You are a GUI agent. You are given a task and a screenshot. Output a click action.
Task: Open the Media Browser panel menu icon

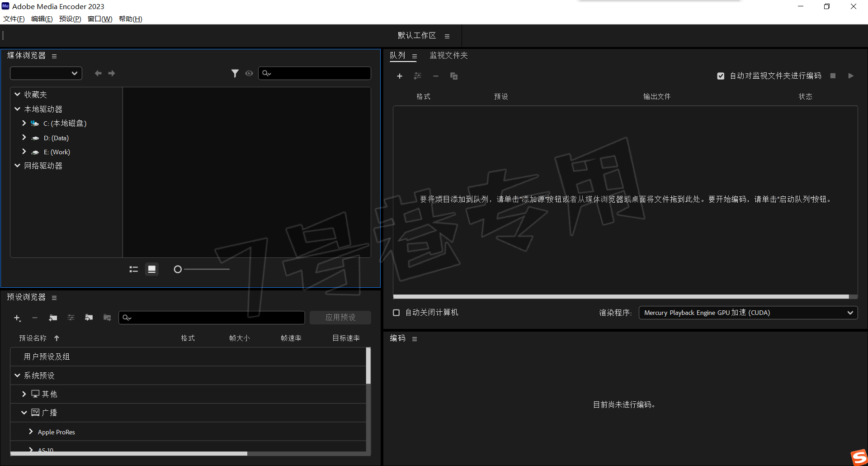point(54,57)
